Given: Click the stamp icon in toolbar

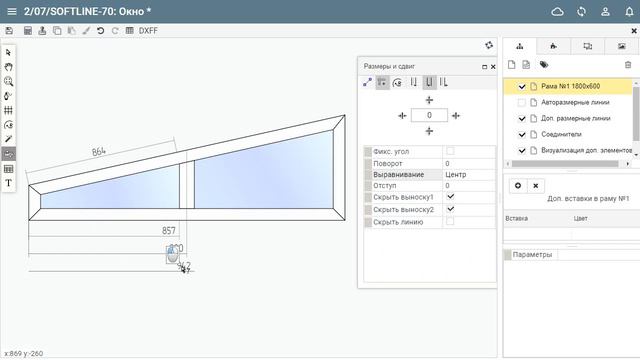Looking at the screenshot, I should [x=42, y=31].
